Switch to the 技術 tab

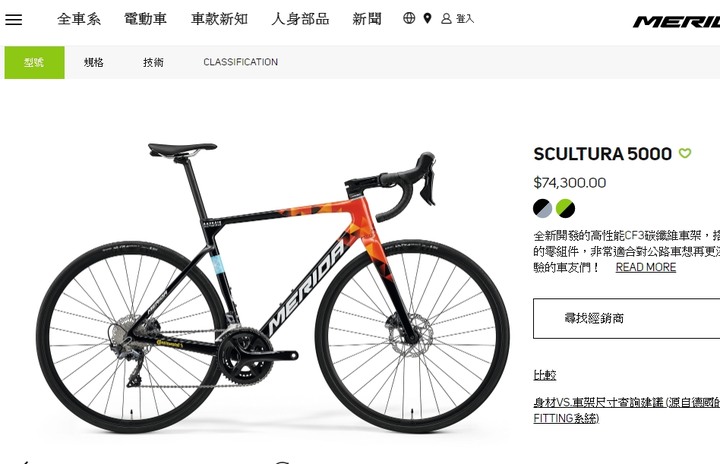point(153,62)
